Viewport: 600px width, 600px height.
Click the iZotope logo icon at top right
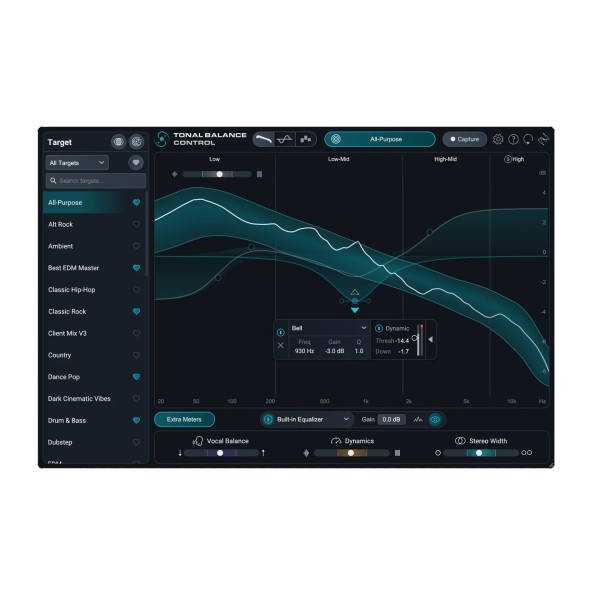(543, 139)
